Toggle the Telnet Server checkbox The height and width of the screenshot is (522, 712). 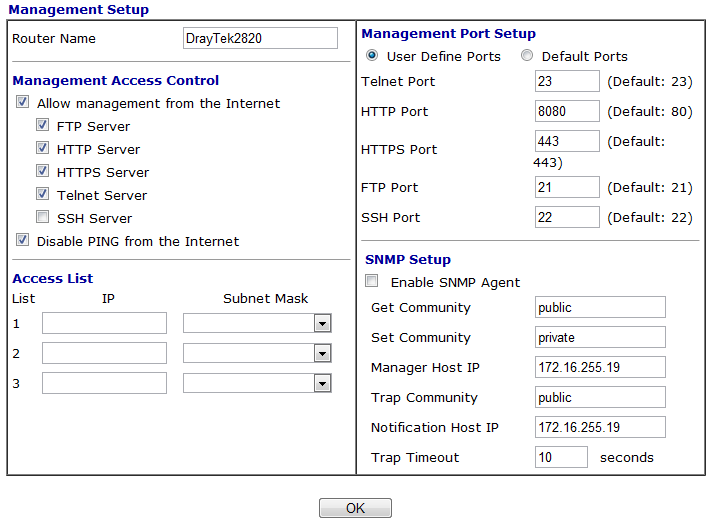click(42, 195)
